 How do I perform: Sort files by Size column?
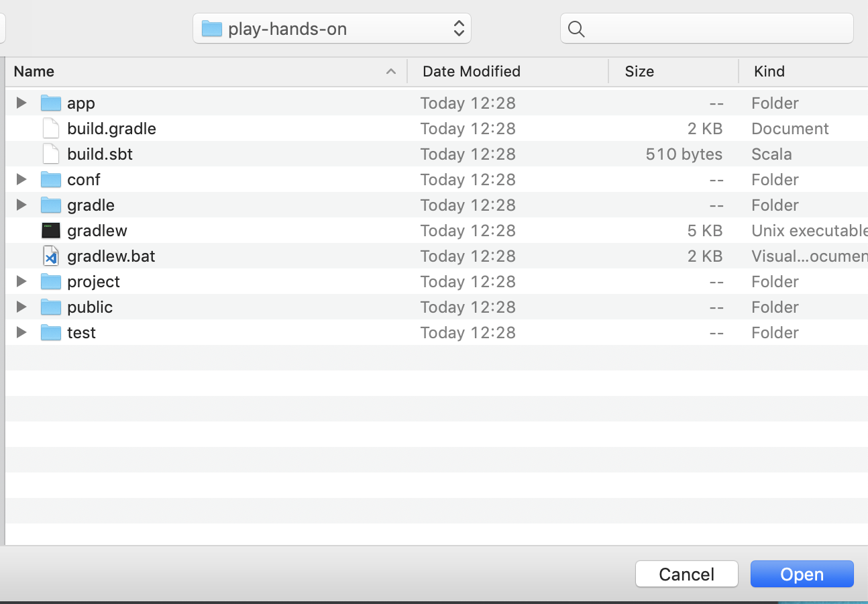click(x=639, y=72)
